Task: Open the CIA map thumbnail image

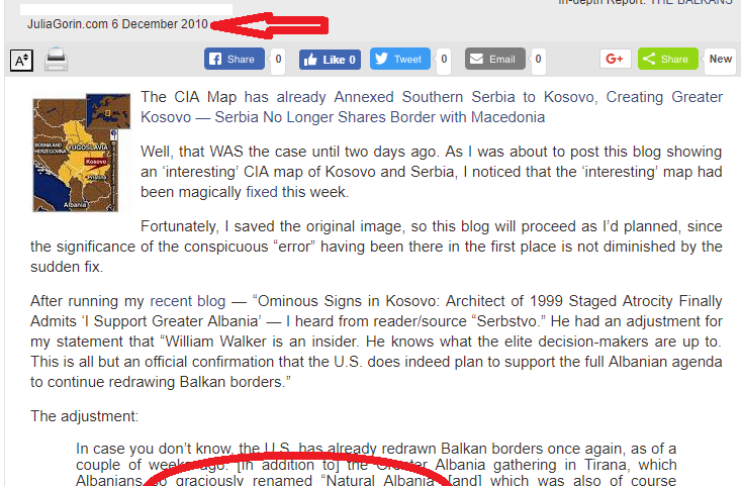Action: (81, 152)
